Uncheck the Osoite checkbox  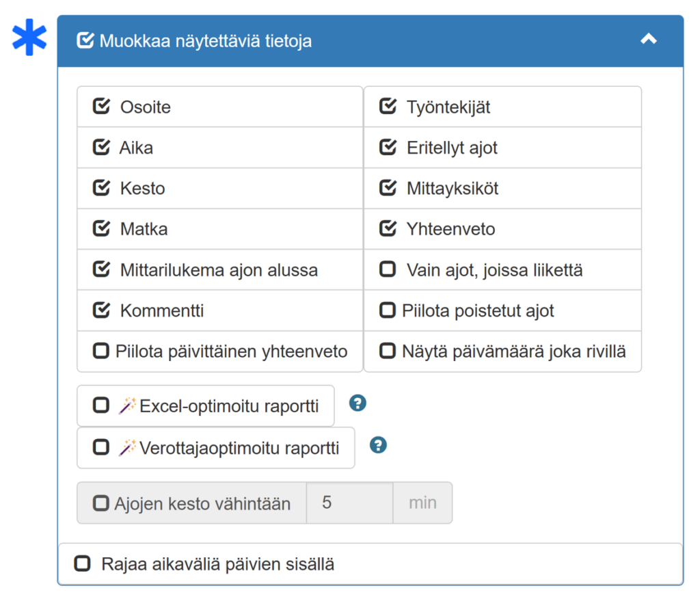pos(101,106)
